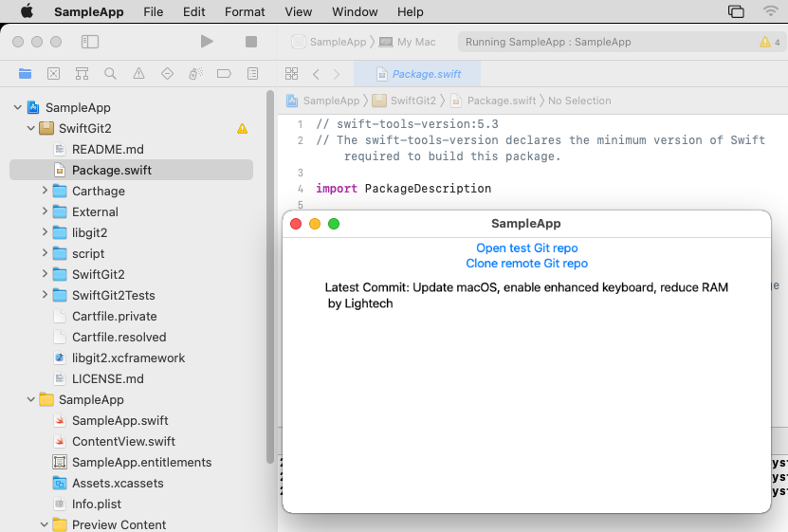
Task: Open the Find navigator magnifier
Action: [x=111, y=74]
